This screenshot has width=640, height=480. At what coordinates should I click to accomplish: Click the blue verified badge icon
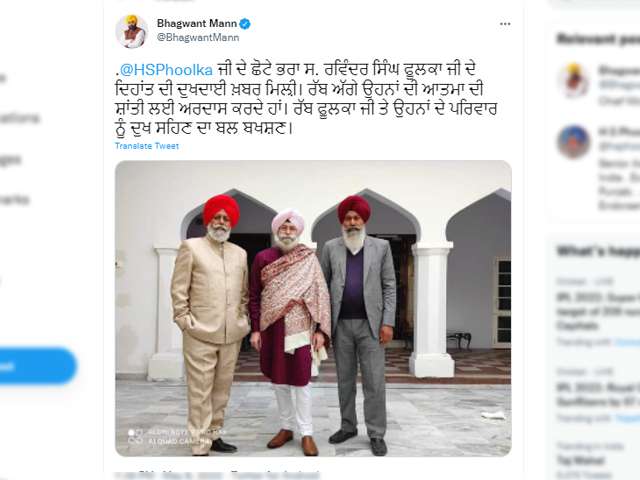(x=244, y=24)
